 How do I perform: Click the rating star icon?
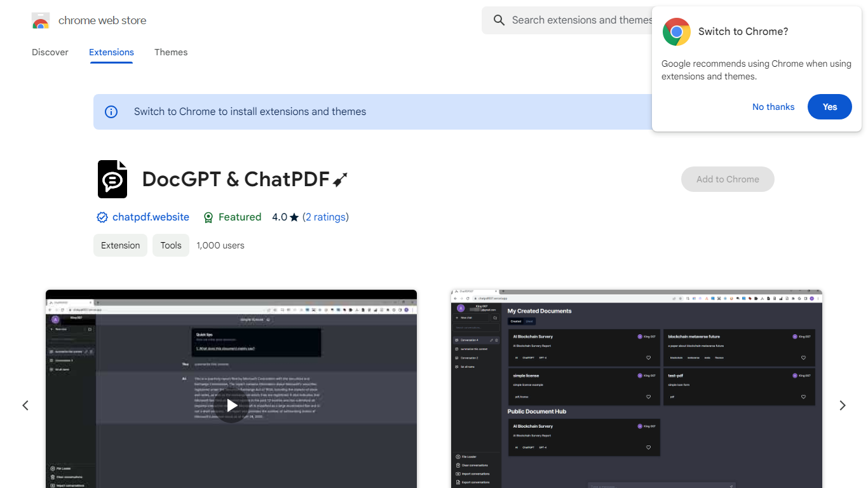[x=294, y=217]
